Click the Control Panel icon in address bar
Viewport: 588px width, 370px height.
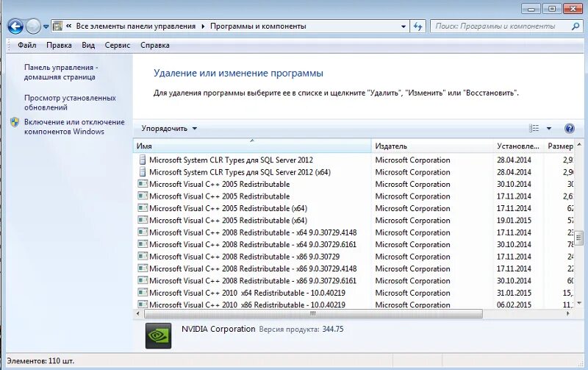[58, 26]
